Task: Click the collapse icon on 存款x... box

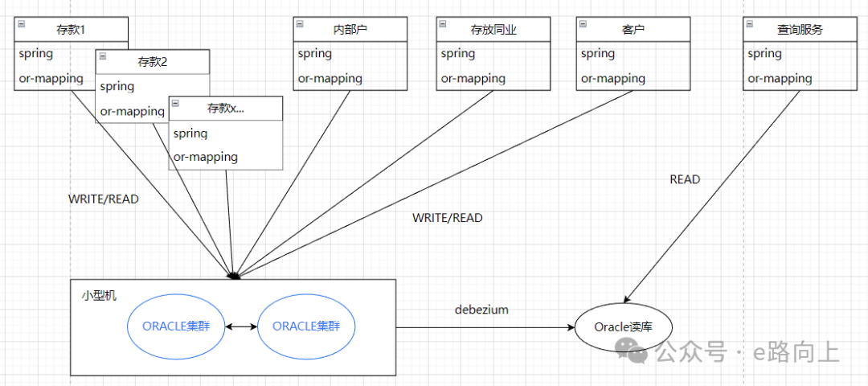Action: [x=174, y=103]
